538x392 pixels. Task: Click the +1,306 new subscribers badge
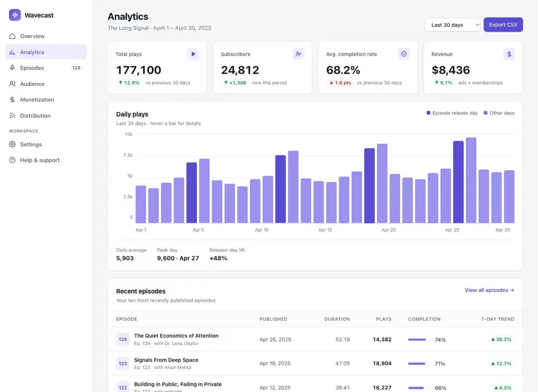[235, 82]
